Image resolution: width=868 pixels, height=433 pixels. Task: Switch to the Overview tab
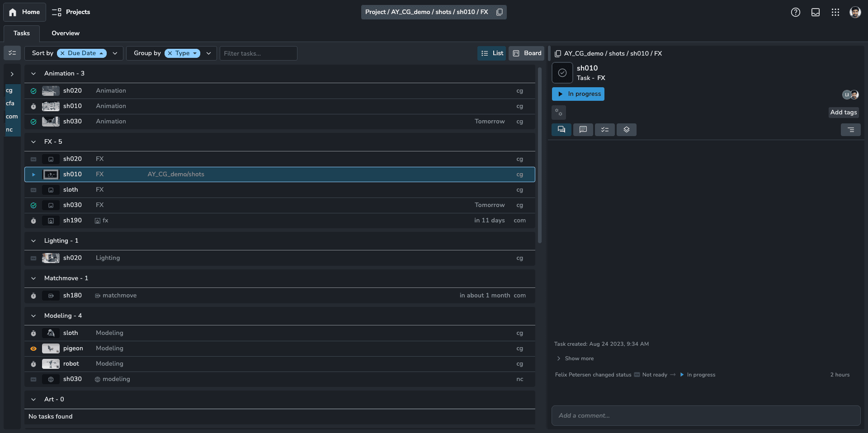tap(65, 33)
